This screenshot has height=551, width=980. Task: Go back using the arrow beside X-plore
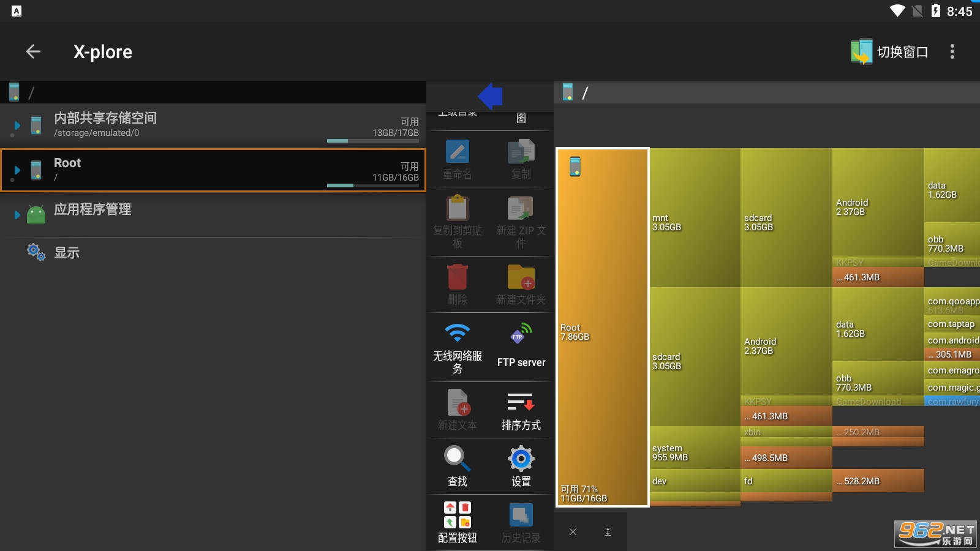pyautogui.click(x=33, y=52)
